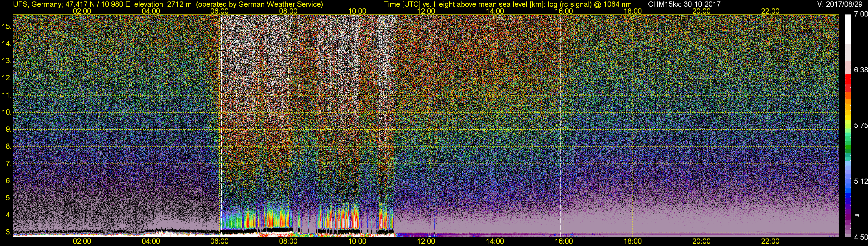Screen dimensions: 868x246
Task: Click the coordinates '47.417 N / 10.980 E'
Action: (x=98, y=4)
